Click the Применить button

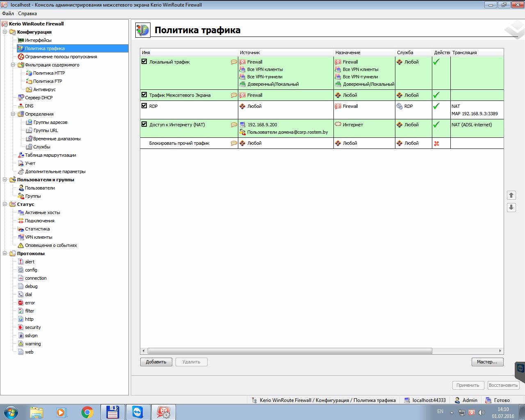click(x=468, y=385)
